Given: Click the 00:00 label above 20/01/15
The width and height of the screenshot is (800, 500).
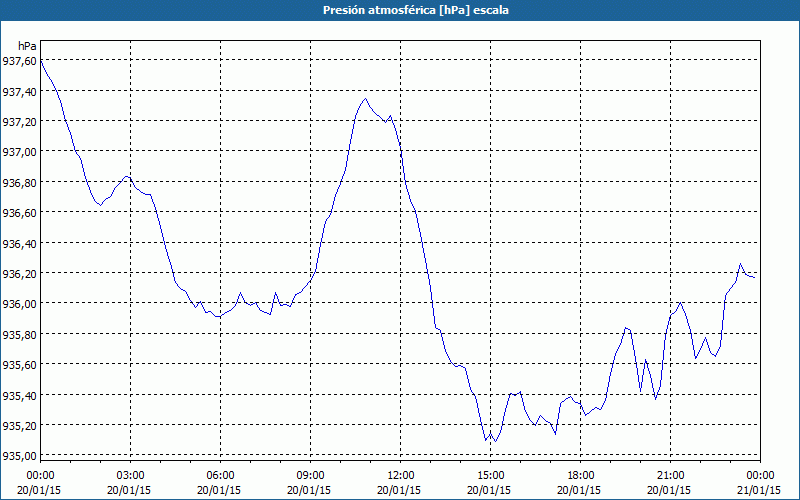Looking at the screenshot, I should tap(40, 476).
